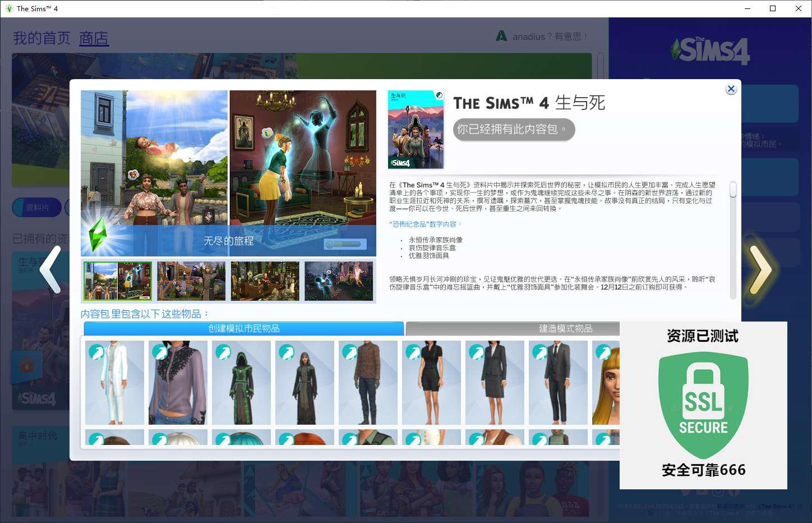Select fourth thumbnail showing glowing ghosts at night
812x523 pixels.
(339, 281)
